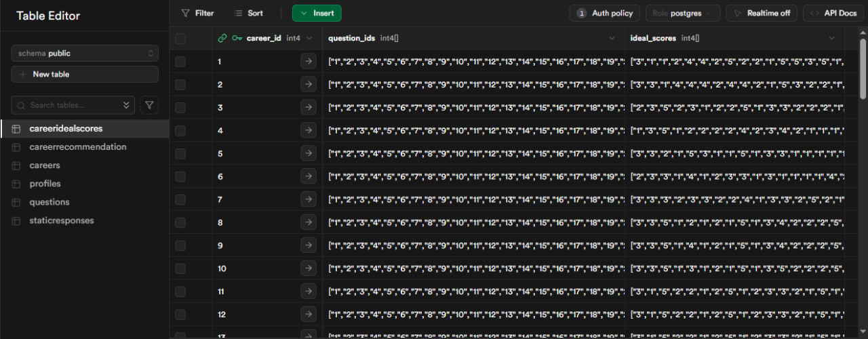Expand row 8 with its arrow icon
The height and width of the screenshot is (339, 868).
tap(309, 223)
